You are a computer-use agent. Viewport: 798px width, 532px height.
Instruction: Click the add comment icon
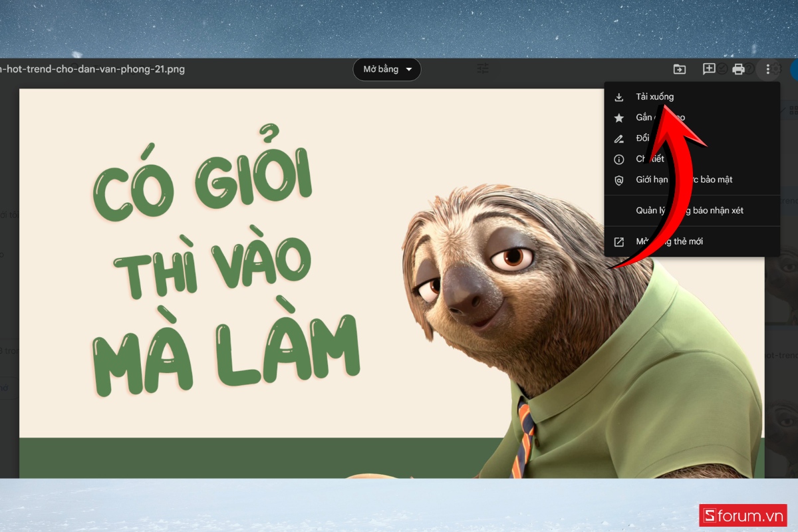709,68
